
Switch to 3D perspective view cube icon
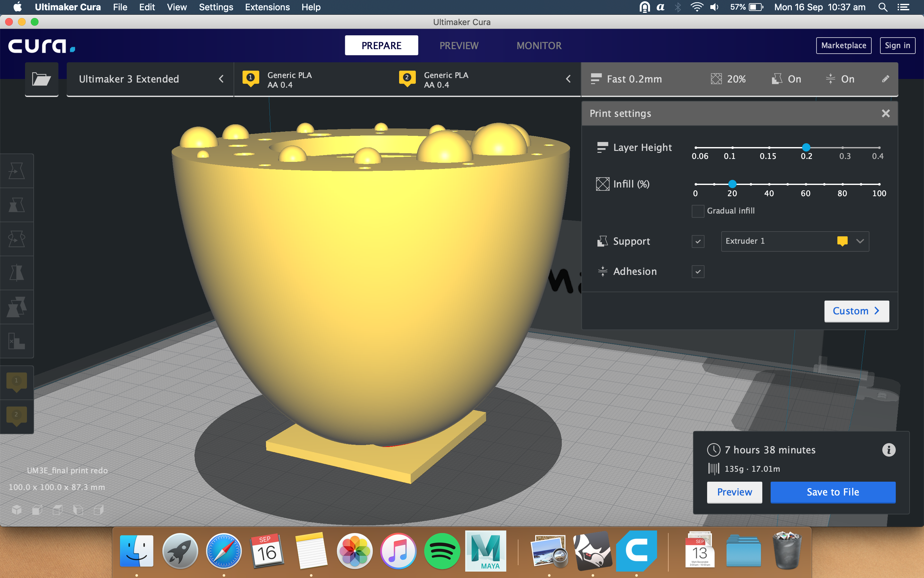point(16,510)
